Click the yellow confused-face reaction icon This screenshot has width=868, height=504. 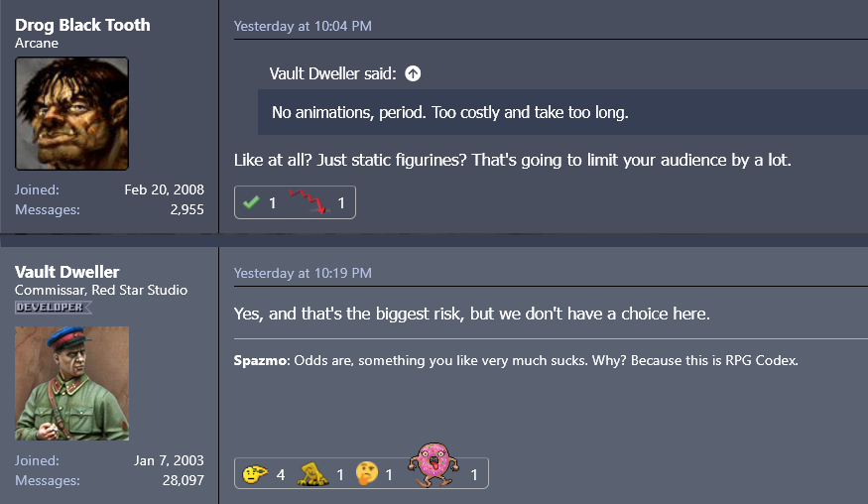255,474
